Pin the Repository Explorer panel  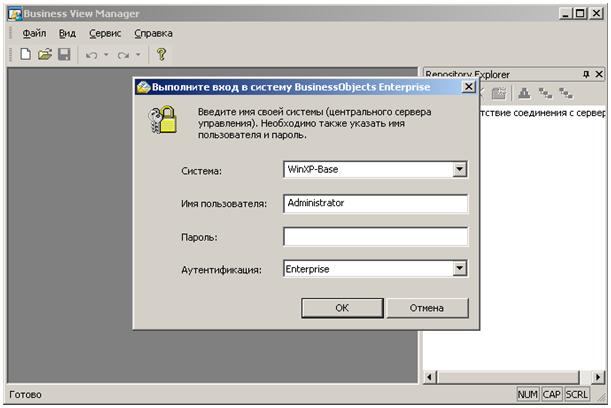tap(586, 74)
